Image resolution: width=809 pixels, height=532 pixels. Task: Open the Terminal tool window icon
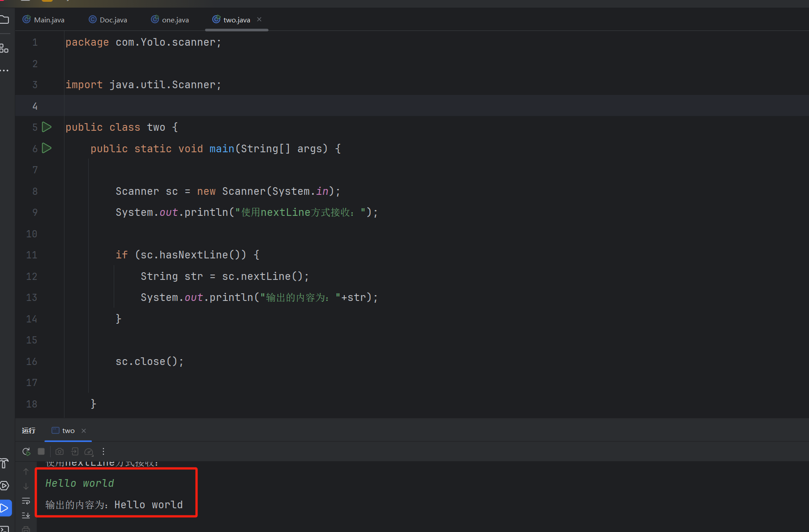4,529
